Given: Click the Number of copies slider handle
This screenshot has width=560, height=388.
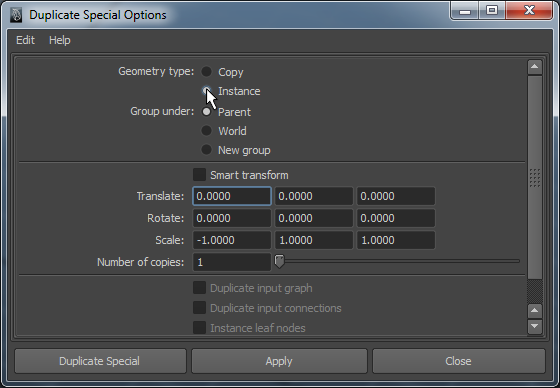Looking at the screenshot, I should [279, 262].
